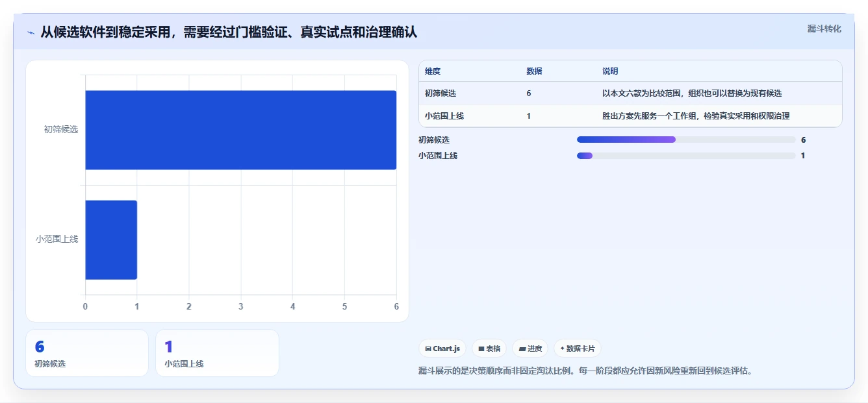Click the data card showing 1 小范围上线
Screen dimensions: 868x403
tap(217, 353)
